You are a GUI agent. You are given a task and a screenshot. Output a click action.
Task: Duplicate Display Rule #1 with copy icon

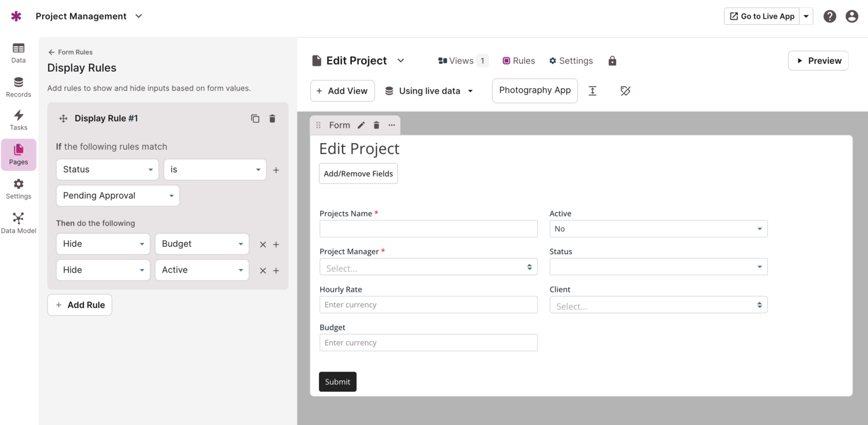click(x=255, y=119)
